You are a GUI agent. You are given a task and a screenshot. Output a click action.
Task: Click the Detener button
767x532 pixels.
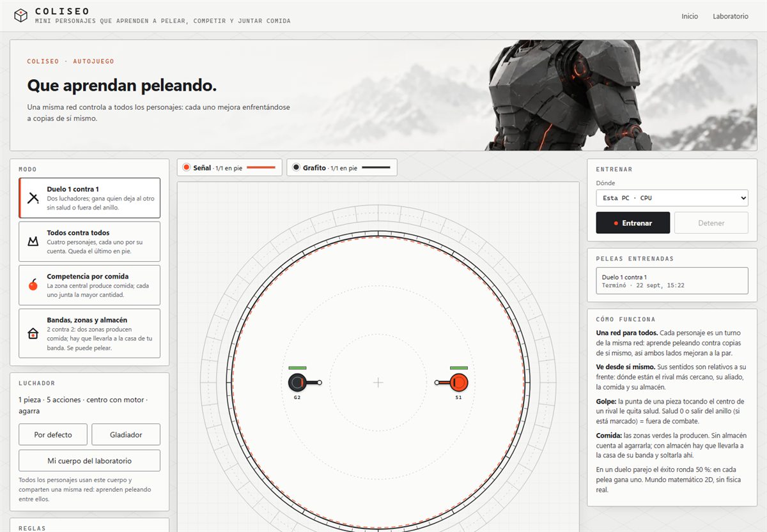[711, 223]
